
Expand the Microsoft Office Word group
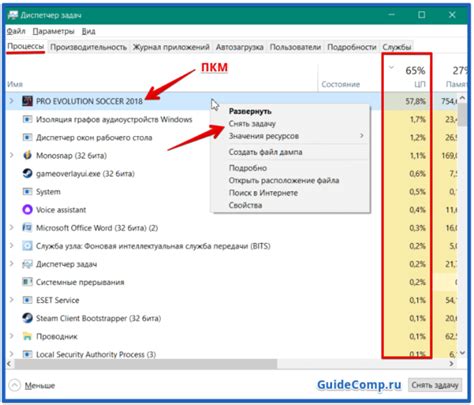12,227
